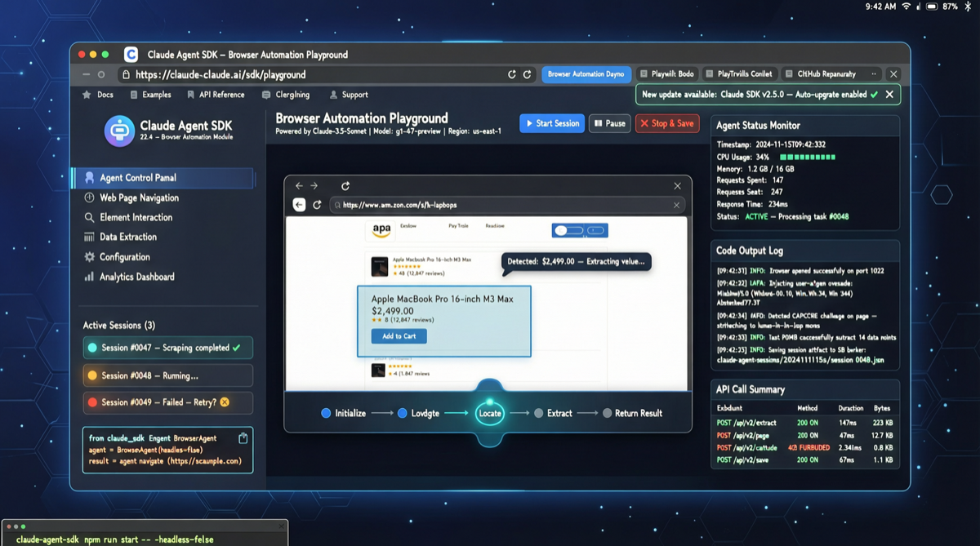This screenshot has width=980, height=546.
Task: Open Session #0047 Scraping completed
Action: tap(167, 348)
